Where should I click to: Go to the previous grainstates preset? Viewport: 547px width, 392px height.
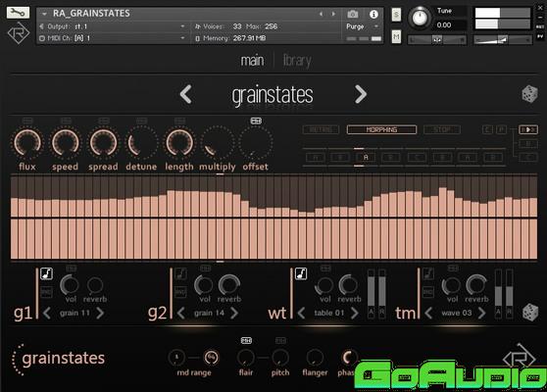(x=185, y=94)
